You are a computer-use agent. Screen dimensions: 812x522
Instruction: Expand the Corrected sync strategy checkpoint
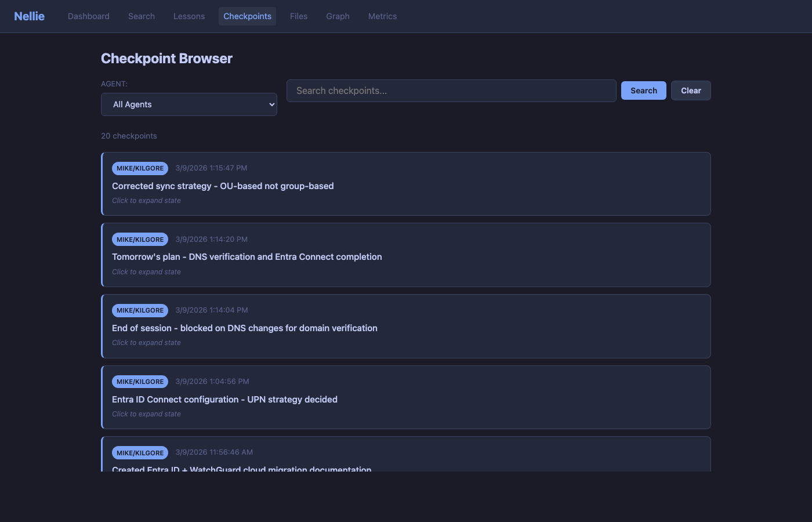point(223,186)
